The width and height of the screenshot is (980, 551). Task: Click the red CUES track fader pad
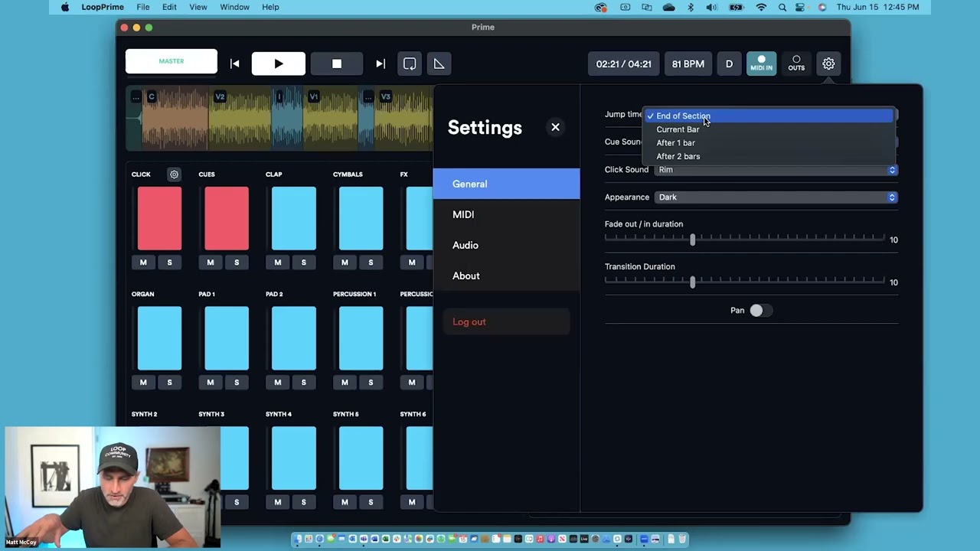tap(227, 218)
